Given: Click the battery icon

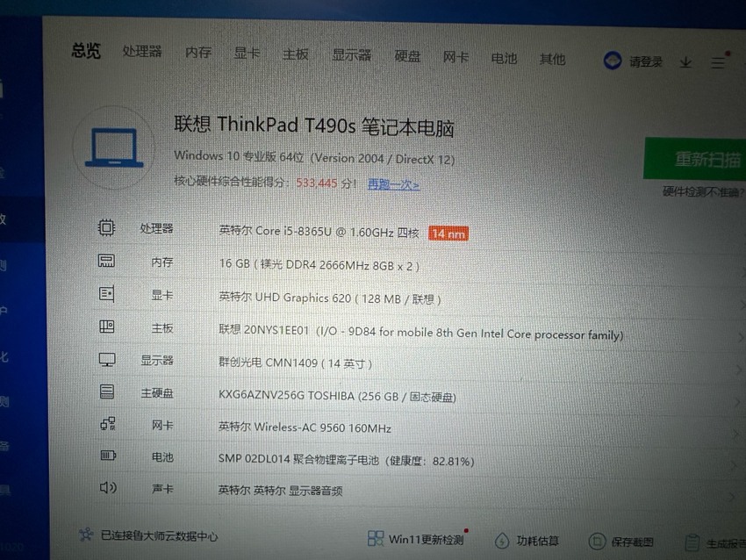Looking at the screenshot, I should point(109,456).
